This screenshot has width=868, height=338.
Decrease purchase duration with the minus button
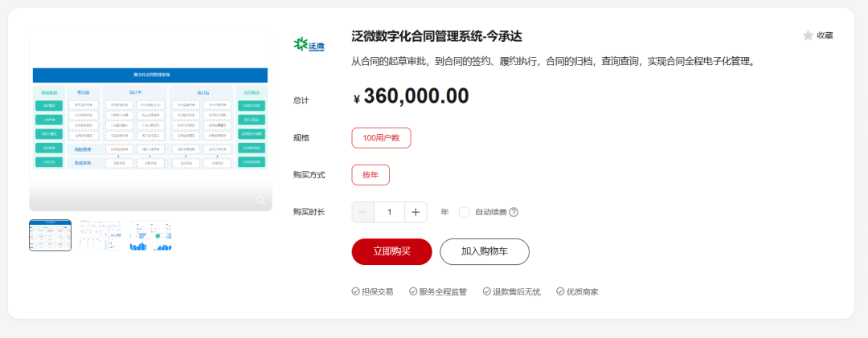click(x=363, y=212)
